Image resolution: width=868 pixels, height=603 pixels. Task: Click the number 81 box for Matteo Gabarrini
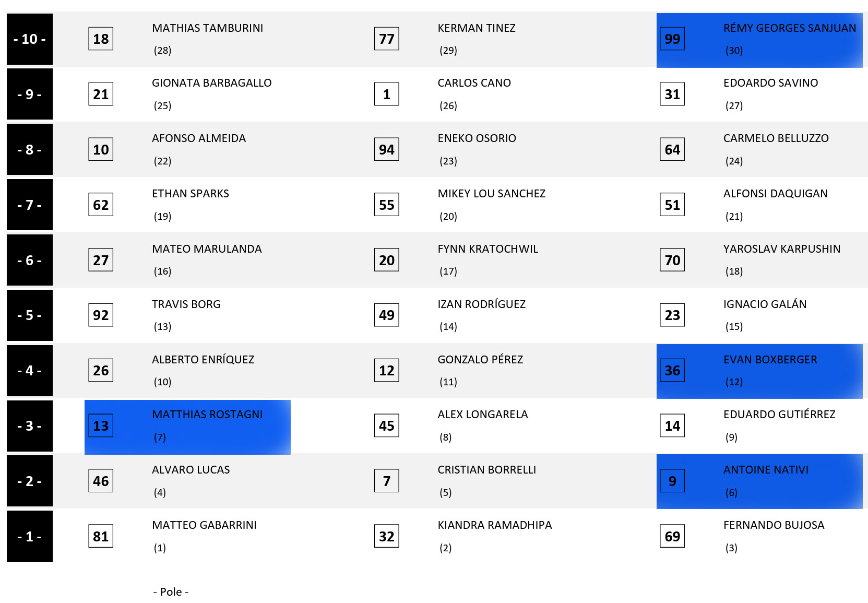pos(101,536)
